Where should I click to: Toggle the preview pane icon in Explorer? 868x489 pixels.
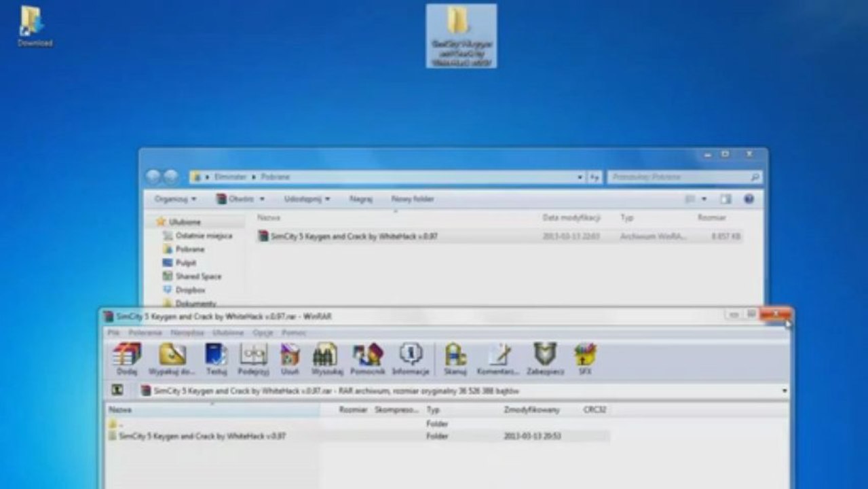point(725,199)
